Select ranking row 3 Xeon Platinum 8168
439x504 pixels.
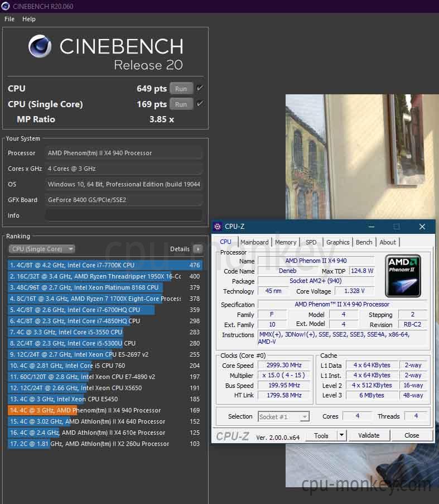[x=105, y=287]
